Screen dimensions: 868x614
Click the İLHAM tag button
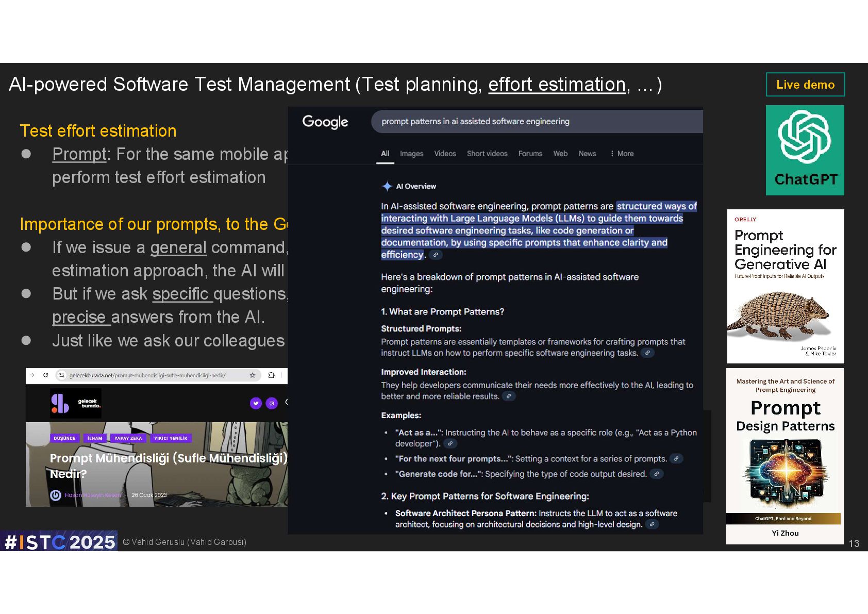pos(95,438)
